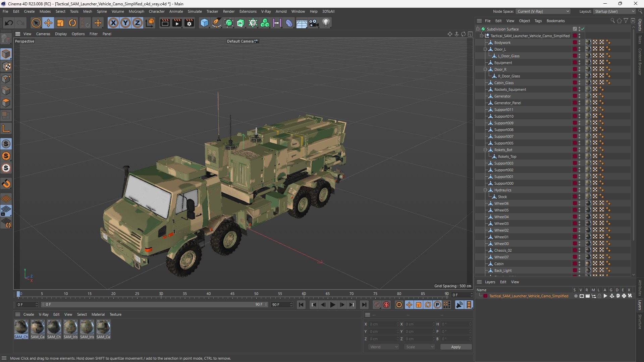Toggle Subdivision Surface enable checkmark
This screenshot has width=644, height=362.
(x=583, y=29)
